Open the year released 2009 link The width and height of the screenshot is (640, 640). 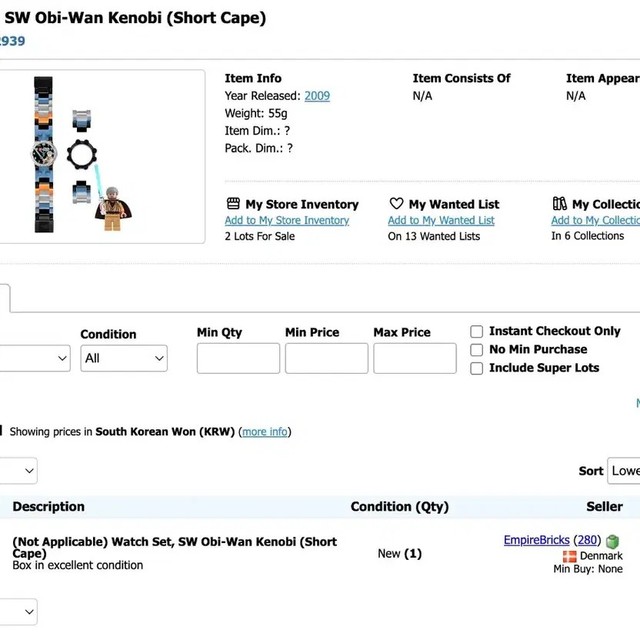click(317, 96)
